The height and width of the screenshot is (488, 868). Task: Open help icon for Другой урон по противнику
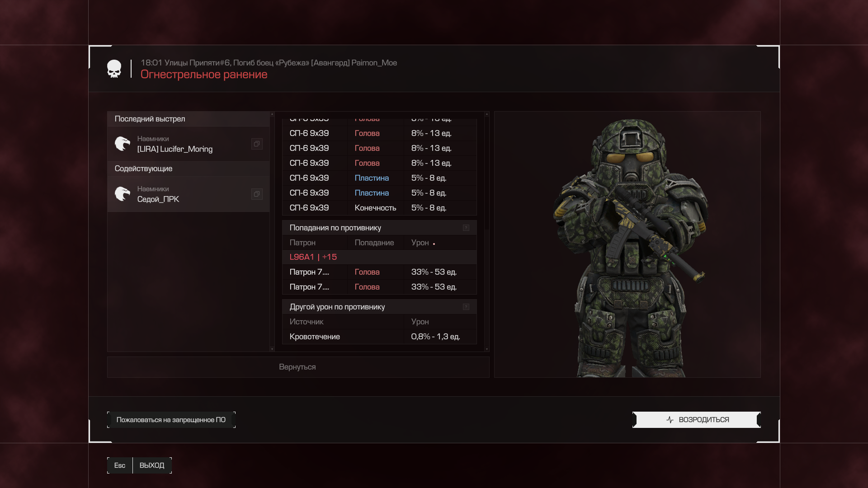(466, 307)
